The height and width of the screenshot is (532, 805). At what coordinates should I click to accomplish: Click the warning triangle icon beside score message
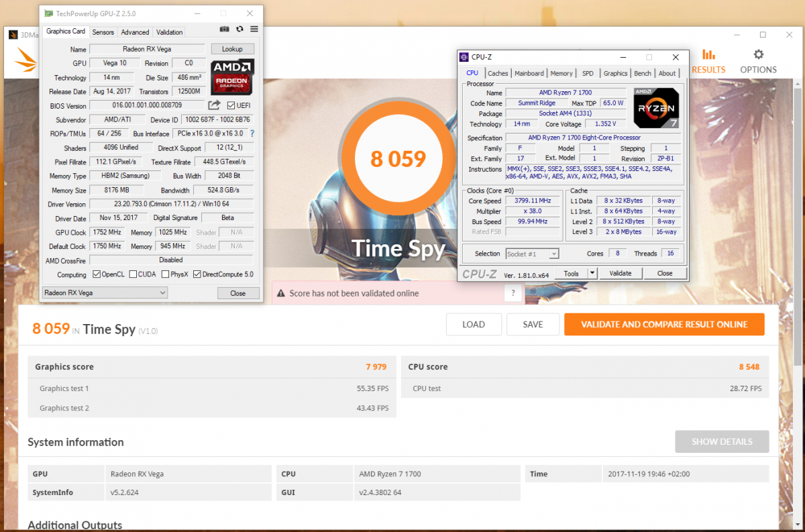[x=282, y=293]
